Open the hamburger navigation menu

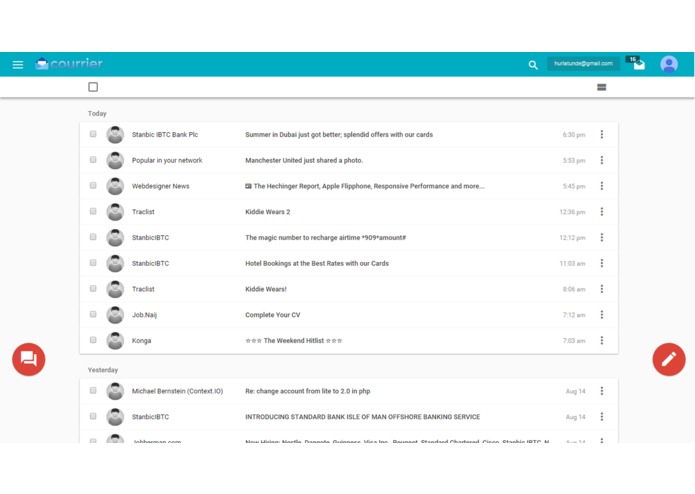click(18, 65)
